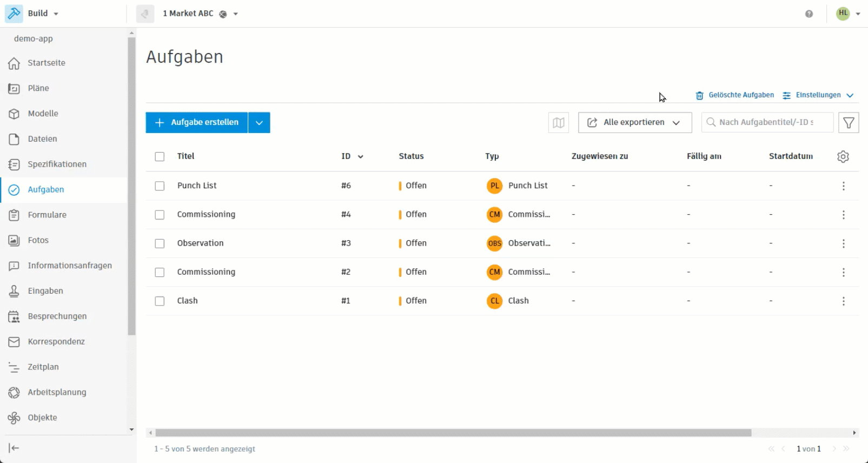Expand the Aufgabe erstellen dropdown arrow
The height and width of the screenshot is (463, 868).
pyautogui.click(x=260, y=123)
